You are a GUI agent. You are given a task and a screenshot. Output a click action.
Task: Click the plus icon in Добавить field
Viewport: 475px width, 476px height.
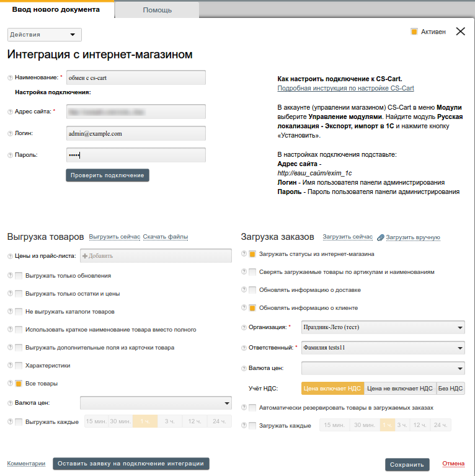86,256
